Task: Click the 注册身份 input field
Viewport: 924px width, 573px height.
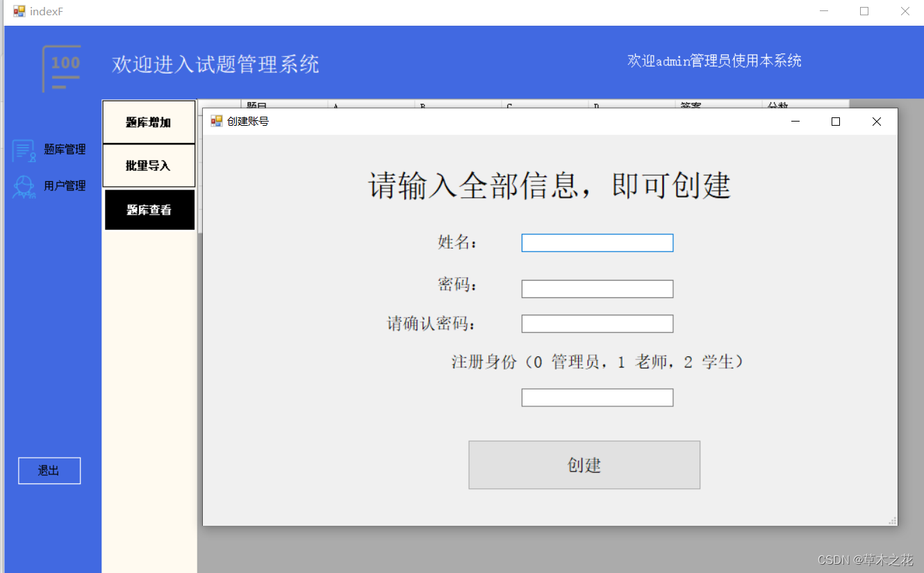Action: (x=597, y=397)
